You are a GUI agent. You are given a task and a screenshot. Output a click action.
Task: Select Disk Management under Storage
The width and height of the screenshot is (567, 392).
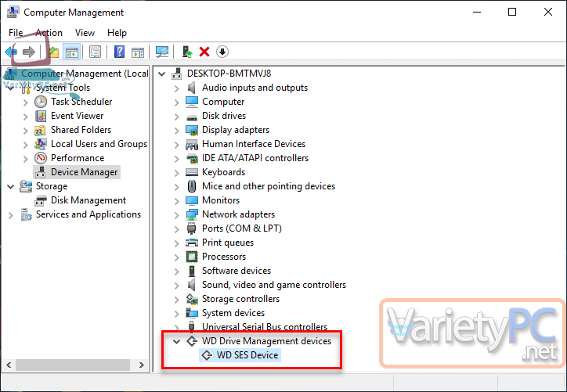click(88, 200)
